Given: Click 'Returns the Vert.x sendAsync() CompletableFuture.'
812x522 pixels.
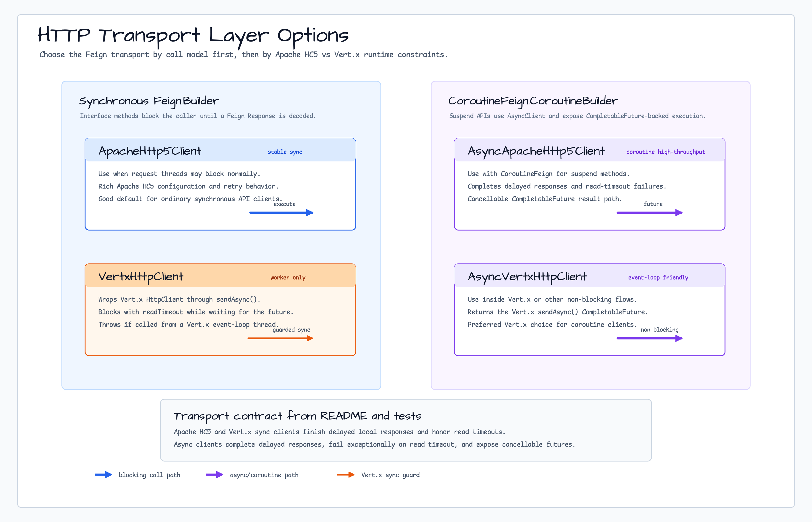Looking at the screenshot, I should tap(558, 312).
